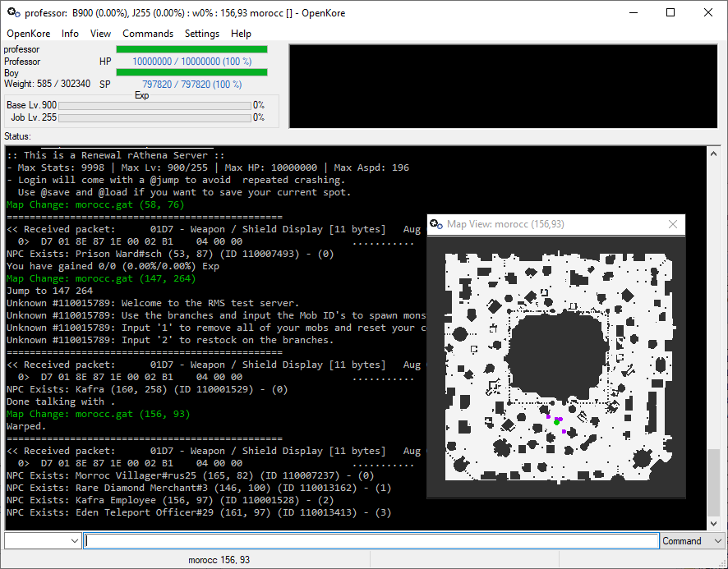Image resolution: width=728 pixels, height=569 pixels.
Task: Click the HP value 10000000 / 10000000 (100 %)
Action: coord(192,62)
